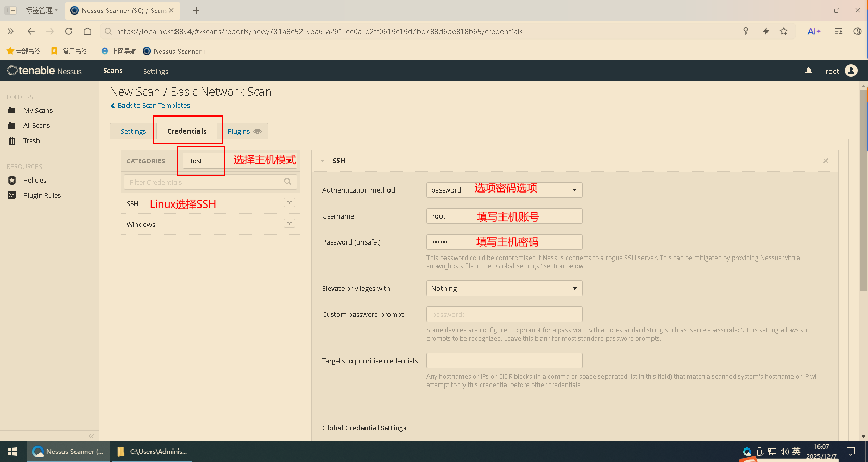Click the search icon in Filter Credentials
Image resolution: width=868 pixels, height=462 pixels.
click(x=287, y=182)
